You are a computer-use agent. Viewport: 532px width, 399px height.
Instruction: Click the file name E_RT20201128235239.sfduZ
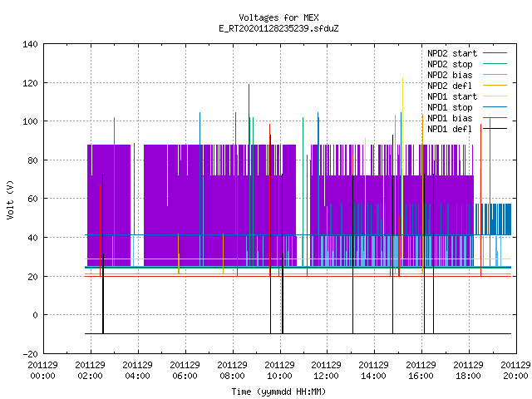click(x=278, y=28)
